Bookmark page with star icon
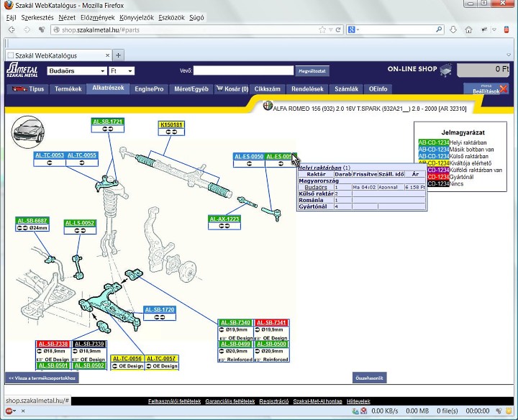The height and width of the screenshot is (420, 518). click(322, 29)
